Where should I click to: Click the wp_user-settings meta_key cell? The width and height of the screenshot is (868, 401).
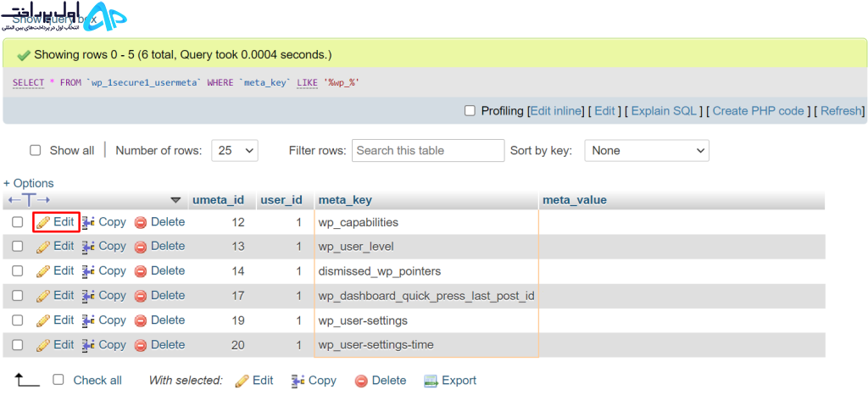pos(426,320)
